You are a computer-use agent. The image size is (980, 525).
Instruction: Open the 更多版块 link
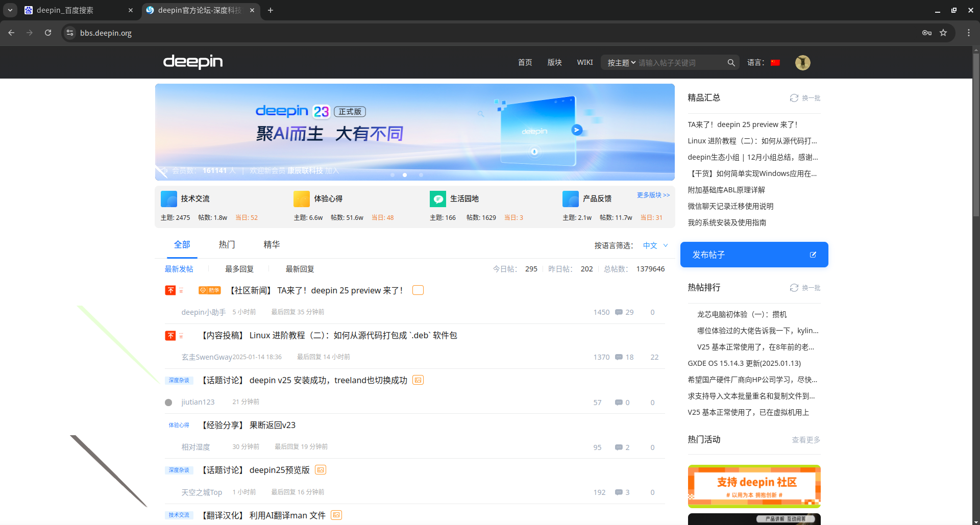click(653, 195)
